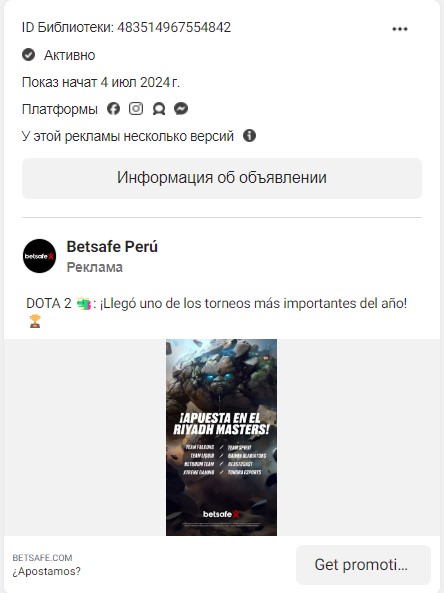Click the betsafe logo inside the ad image

(x=221, y=514)
